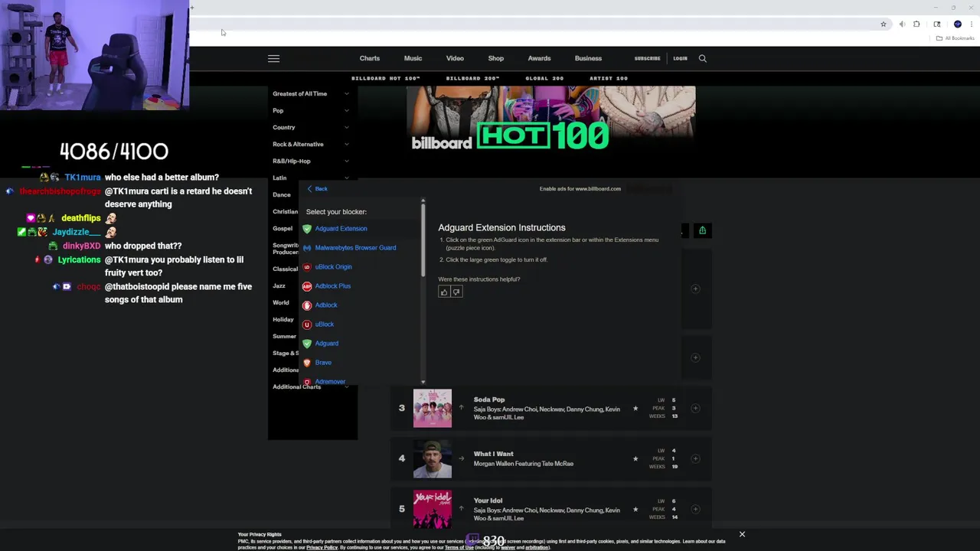
Task: Click the thumbs up feedback icon
Action: pos(444,292)
